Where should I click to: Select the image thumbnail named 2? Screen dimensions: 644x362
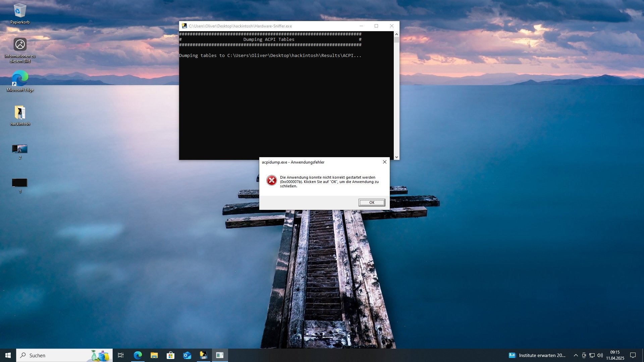[x=20, y=149]
